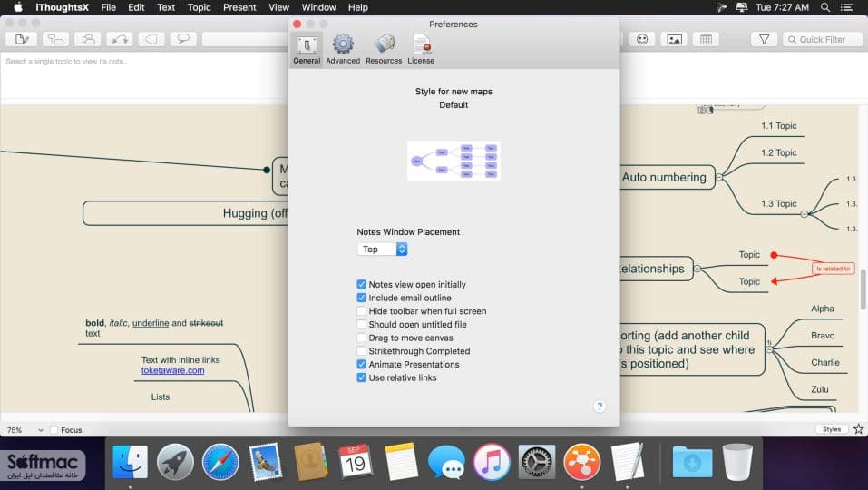868x490 pixels.
Task: Open Launchpad from the Dock
Action: point(175,462)
